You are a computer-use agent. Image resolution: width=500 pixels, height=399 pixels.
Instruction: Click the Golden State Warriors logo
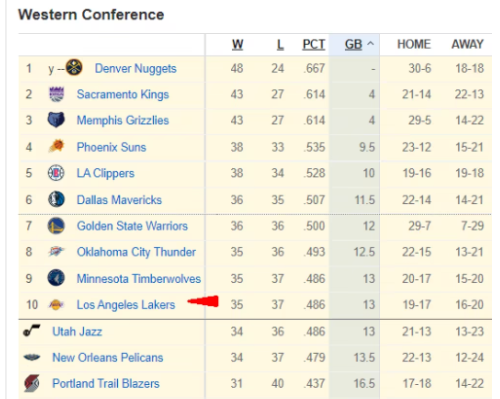(x=56, y=226)
